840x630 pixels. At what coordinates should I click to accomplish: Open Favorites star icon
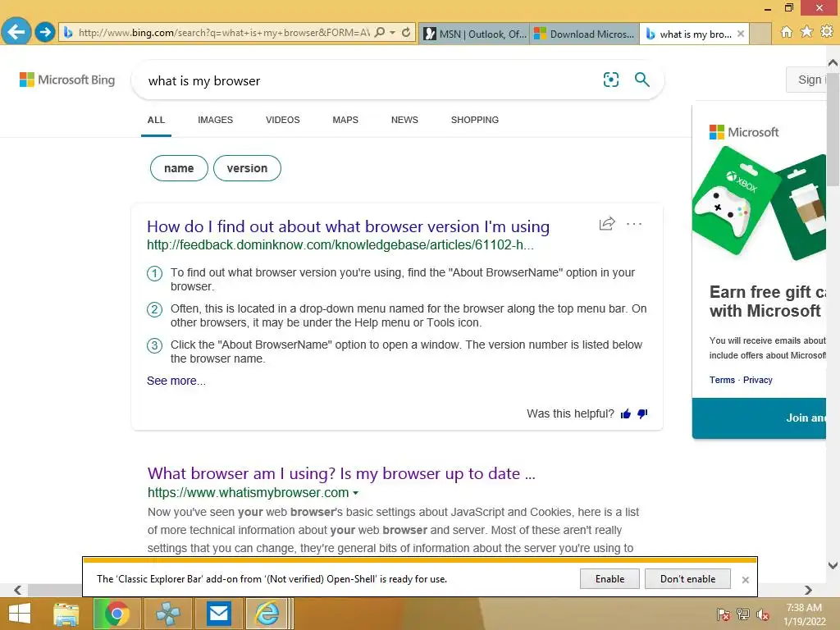pos(807,32)
